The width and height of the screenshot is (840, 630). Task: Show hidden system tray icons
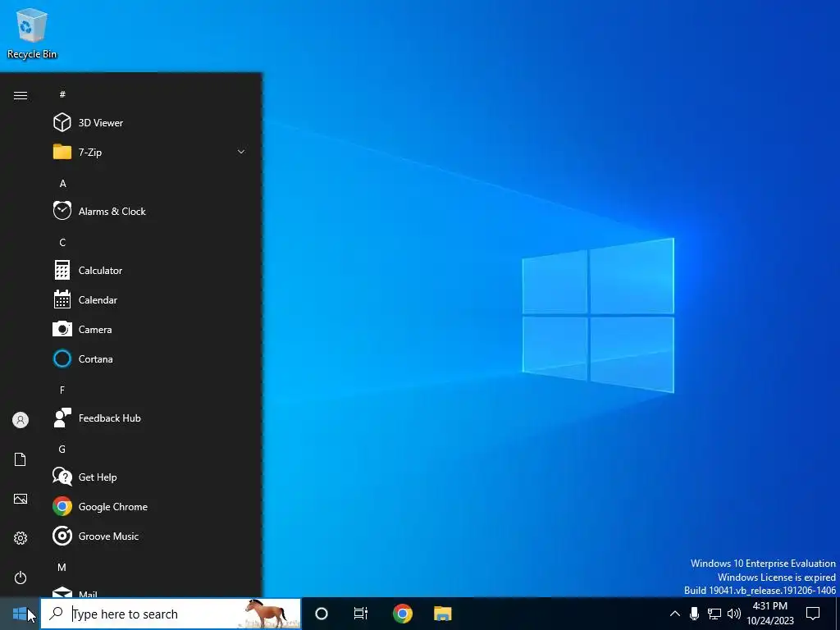click(675, 614)
